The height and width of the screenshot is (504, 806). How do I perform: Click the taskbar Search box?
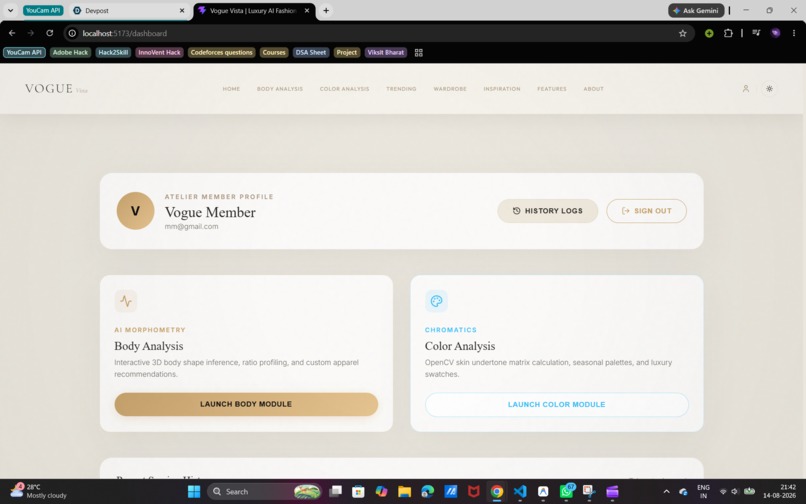click(264, 492)
